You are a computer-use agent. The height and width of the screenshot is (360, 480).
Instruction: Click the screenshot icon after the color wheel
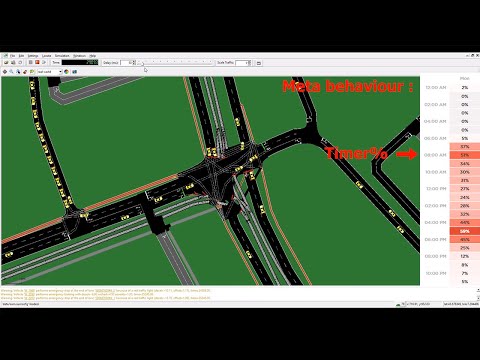[x=74, y=72]
